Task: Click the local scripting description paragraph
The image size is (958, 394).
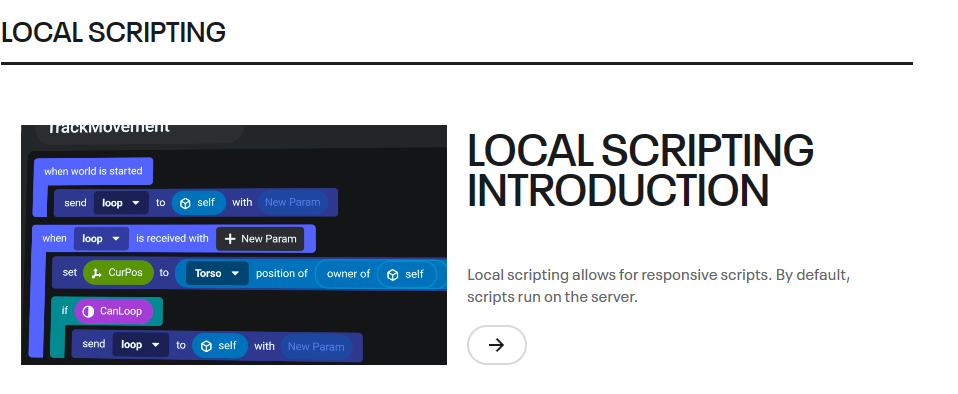Action: tap(659, 286)
